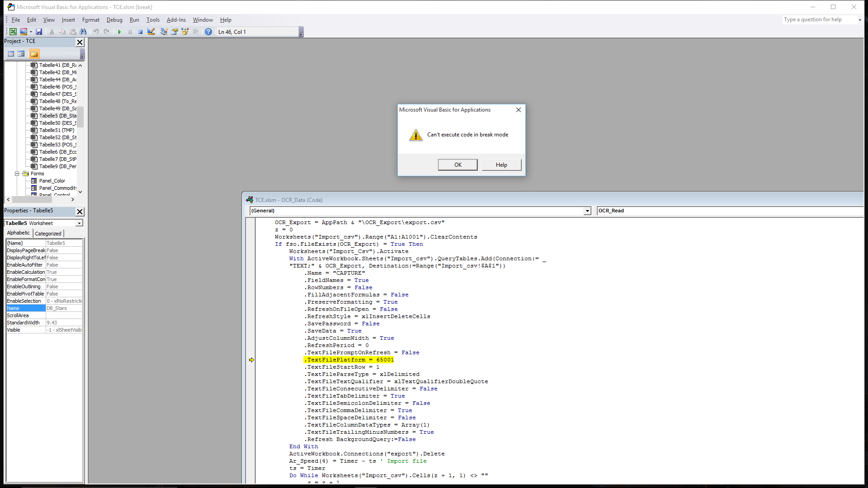Open the Tabelle5 Worksheet object dropdown

coord(79,223)
